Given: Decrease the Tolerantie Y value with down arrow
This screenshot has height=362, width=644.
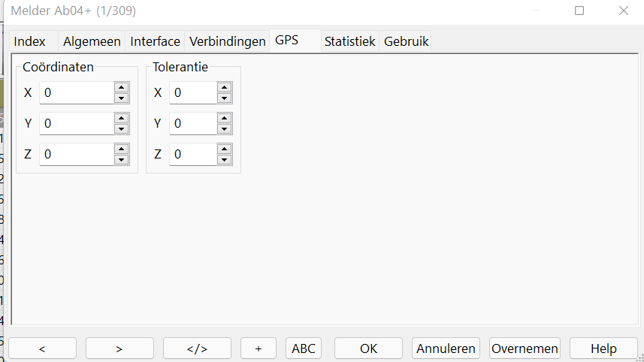Looking at the screenshot, I should (223, 129).
